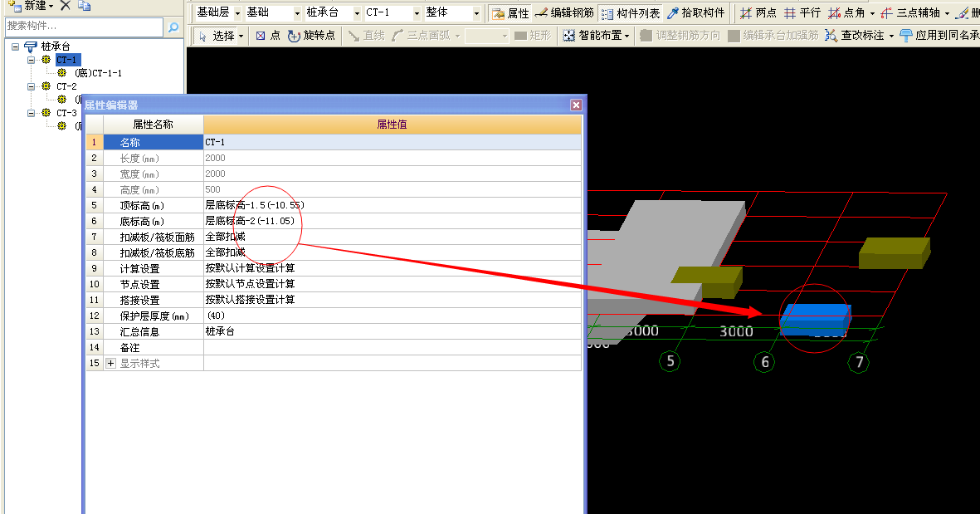This screenshot has height=514, width=980.
Task: Close the 属性编辑器 dialog
Action: coord(576,105)
